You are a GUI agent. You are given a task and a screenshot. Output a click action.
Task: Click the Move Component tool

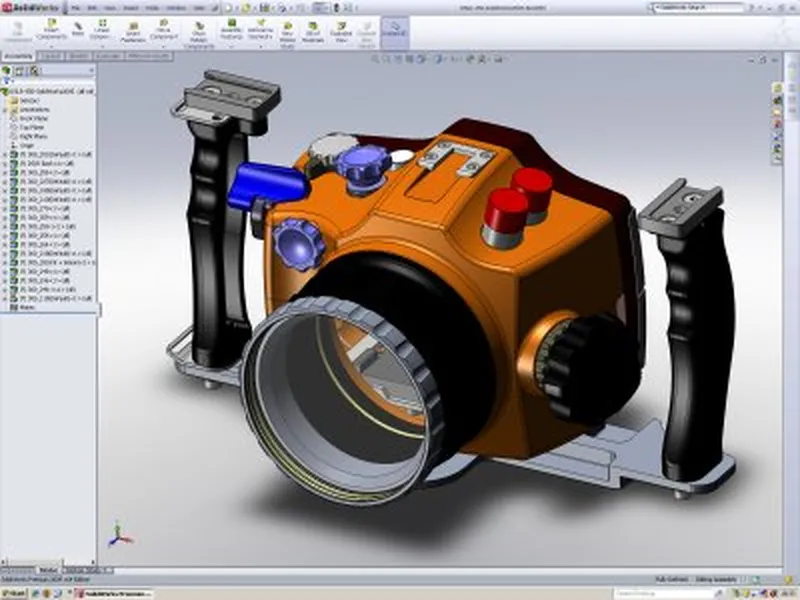tap(164, 28)
